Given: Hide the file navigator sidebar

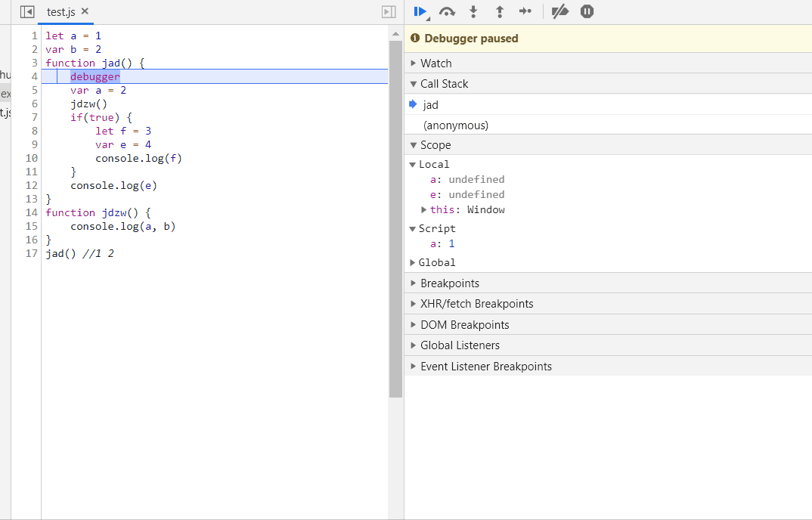Looking at the screenshot, I should coord(27,11).
